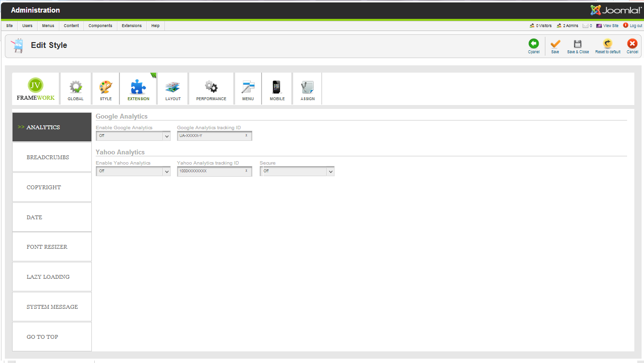The image size is (644, 363).
Task: Expand the Enable Yahoo Analytics dropdown
Action: point(133,171)
